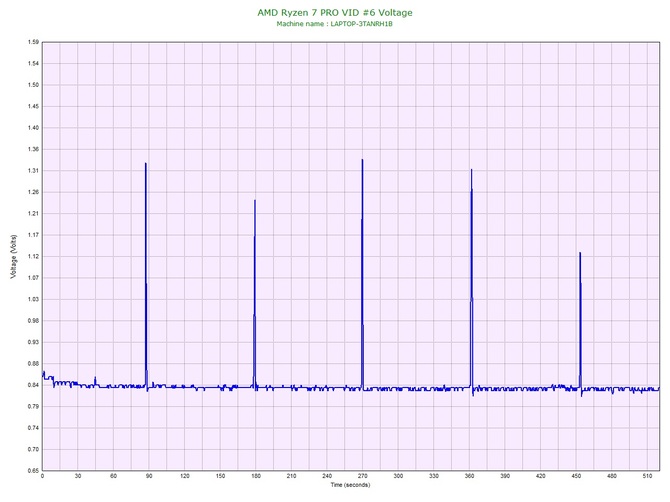670x502 pixels.
Task: Click the 0.88 y-axis value
Action: point(33,364)
